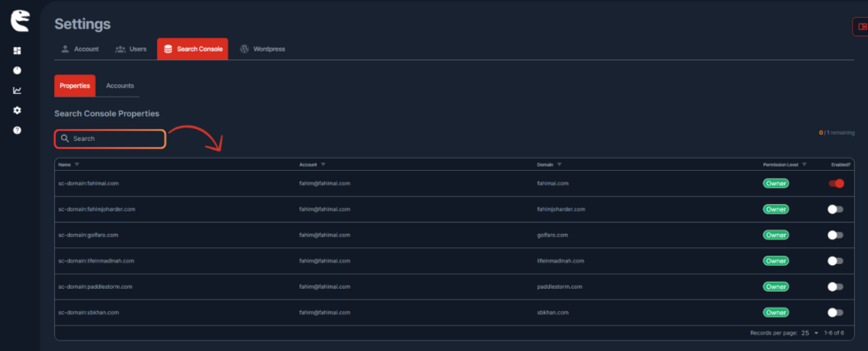The width and height of the screenshot is (868, 351).
Task: Click the Owner badge for fahimai.com
Action: coord(776,183)
